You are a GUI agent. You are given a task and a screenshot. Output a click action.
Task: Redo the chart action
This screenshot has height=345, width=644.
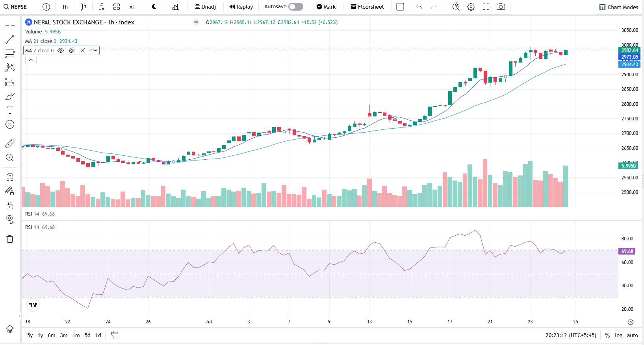coord(434,7)
